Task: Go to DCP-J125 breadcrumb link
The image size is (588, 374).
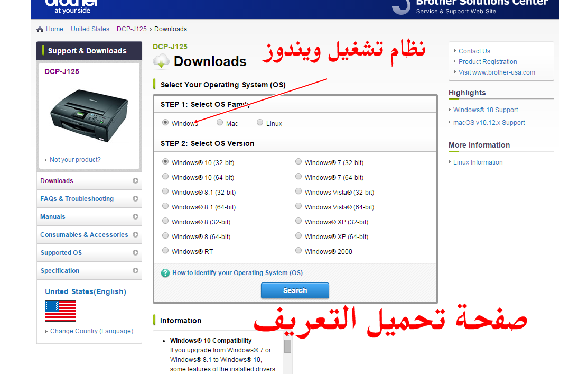Action: [132, 29]
